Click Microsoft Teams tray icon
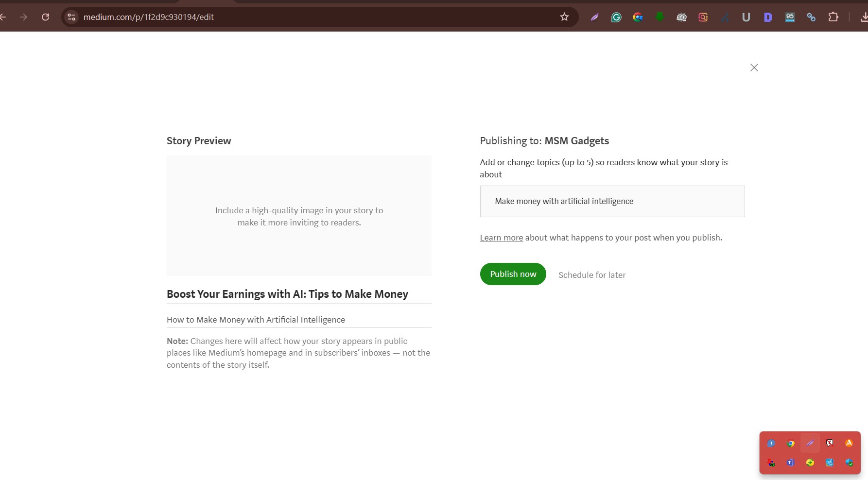 (791, 463)
